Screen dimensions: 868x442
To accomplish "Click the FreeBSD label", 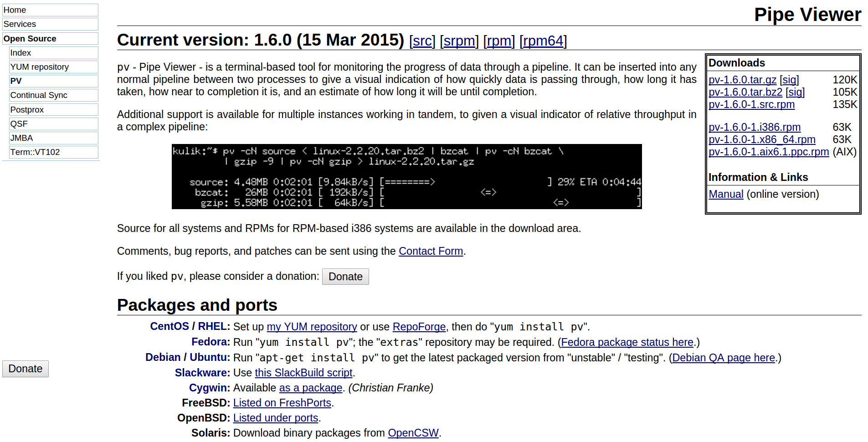I will point(206,403).
